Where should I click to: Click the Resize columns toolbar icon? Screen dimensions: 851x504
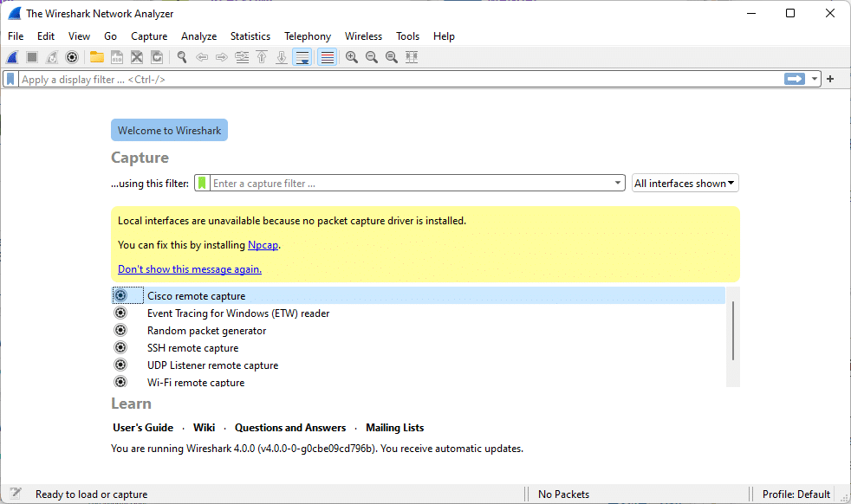[411, 56]
